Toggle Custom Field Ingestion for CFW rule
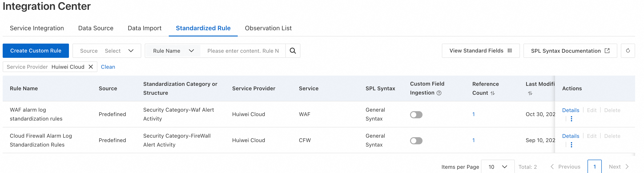Screen dimensions: 644x173 (416, 141)
